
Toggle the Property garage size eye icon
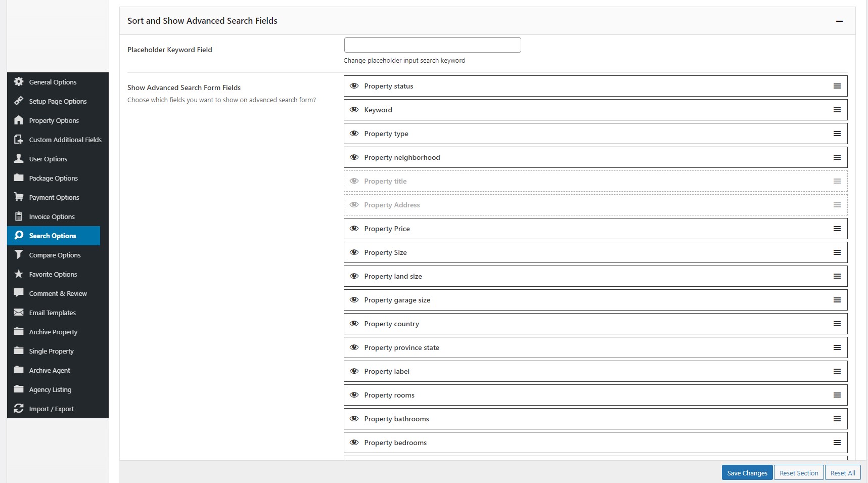click(x=354, y=300)
